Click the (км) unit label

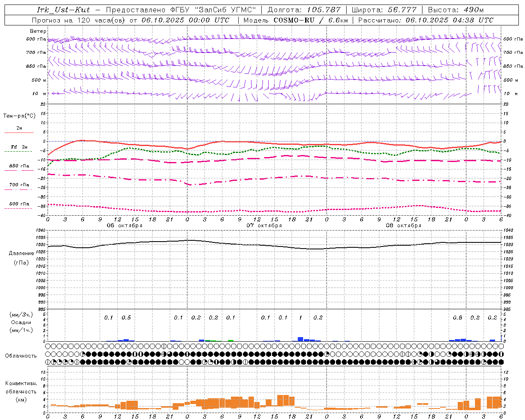[x=21, y=399]
